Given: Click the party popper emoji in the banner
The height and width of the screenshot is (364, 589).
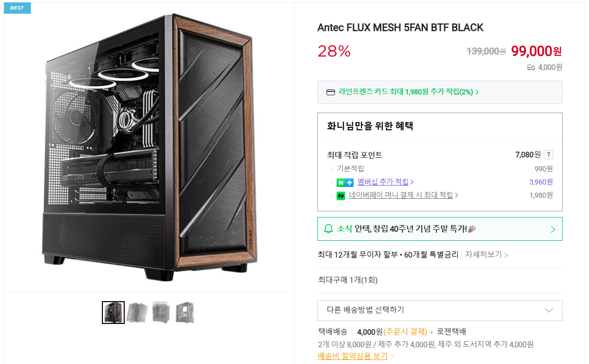Looking at the screenshot, I should (471, 229).
